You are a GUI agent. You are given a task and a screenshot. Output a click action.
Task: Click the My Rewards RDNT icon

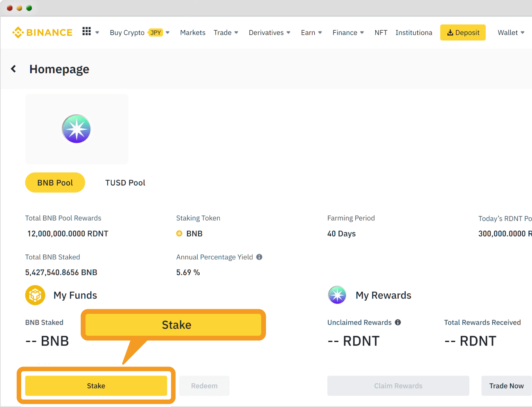[x=337, y=295]
